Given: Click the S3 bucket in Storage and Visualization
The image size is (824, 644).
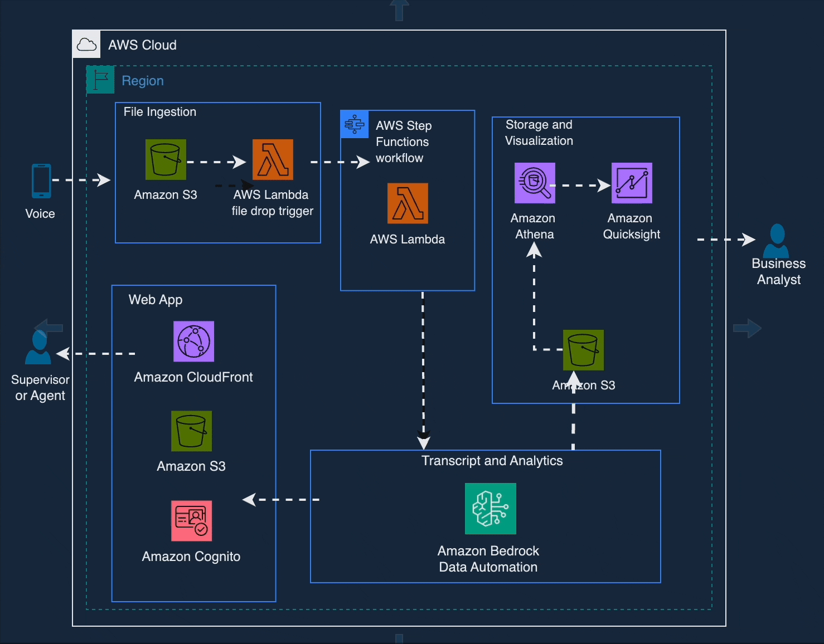Looking at the screenshot, I should pyautogui.click(x=583, y=350).
